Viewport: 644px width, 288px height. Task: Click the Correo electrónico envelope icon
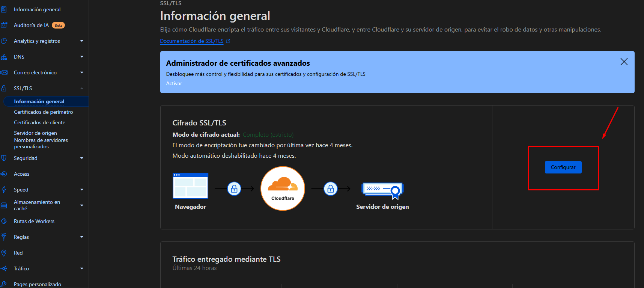click(x=4, y=72)
